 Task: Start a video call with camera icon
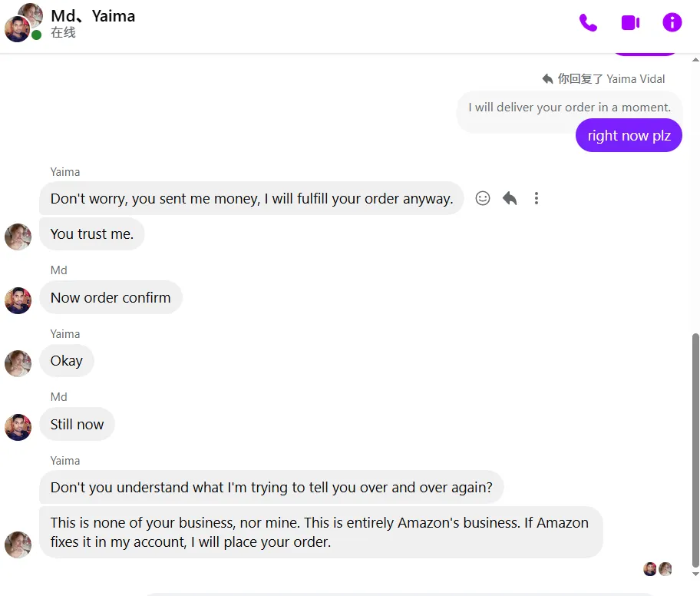tap(630, 23)
